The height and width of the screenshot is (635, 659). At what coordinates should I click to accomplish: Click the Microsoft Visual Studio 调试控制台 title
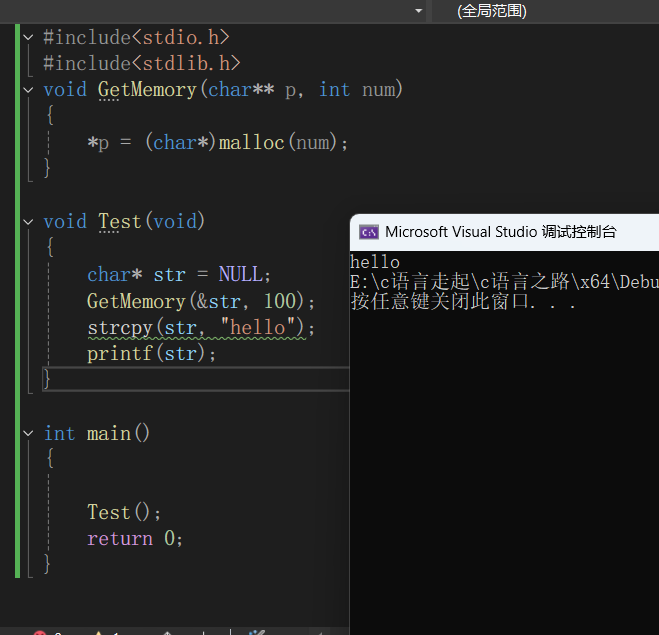pyautogui.click(x=501, y=232)
